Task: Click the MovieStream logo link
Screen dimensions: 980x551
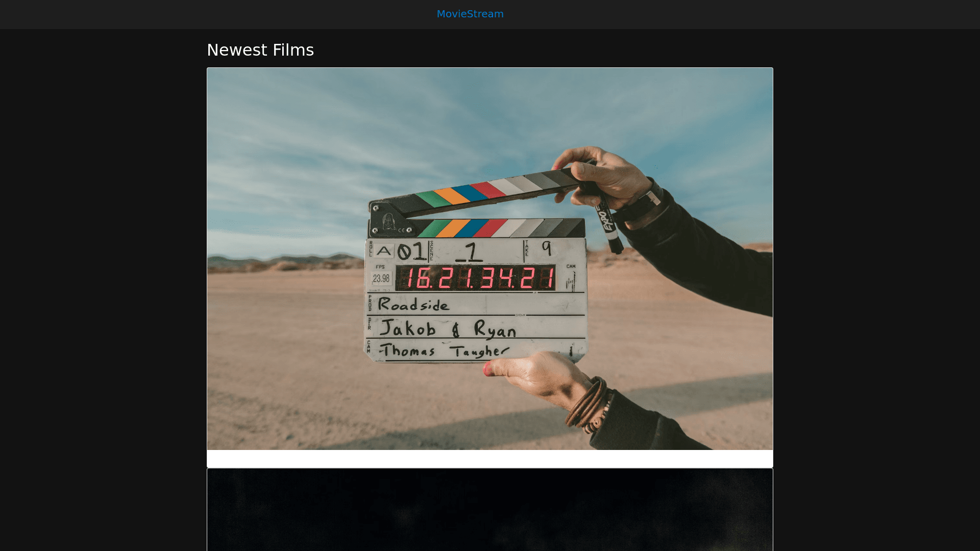Action: [x=470, y=14]
